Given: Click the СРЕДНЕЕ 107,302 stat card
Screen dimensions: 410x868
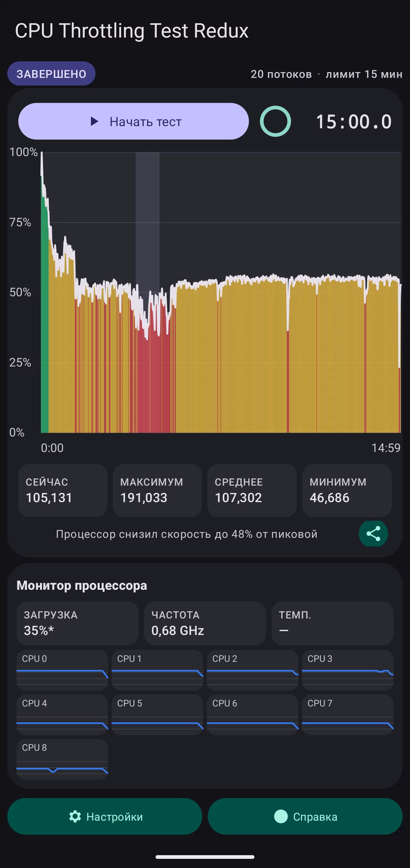Looking at the screenshot, I should coord(252,490).
